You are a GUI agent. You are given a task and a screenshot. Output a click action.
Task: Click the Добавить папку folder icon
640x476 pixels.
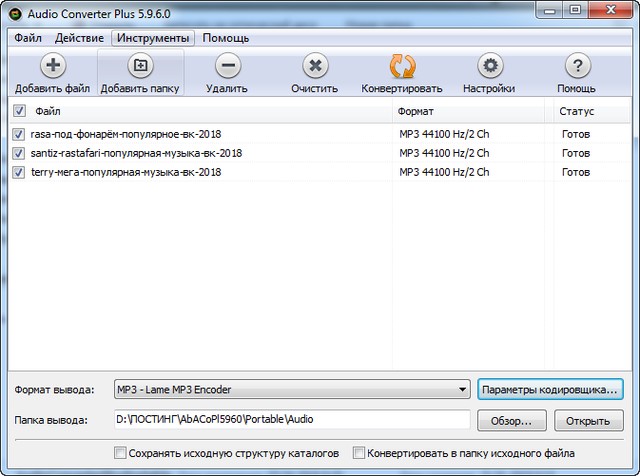(140, 65)
